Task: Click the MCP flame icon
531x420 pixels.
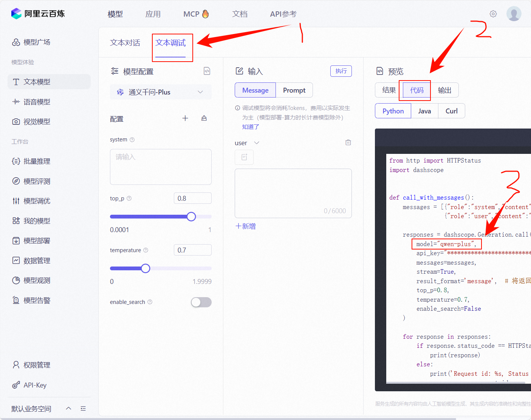Action: coord(205,14)
